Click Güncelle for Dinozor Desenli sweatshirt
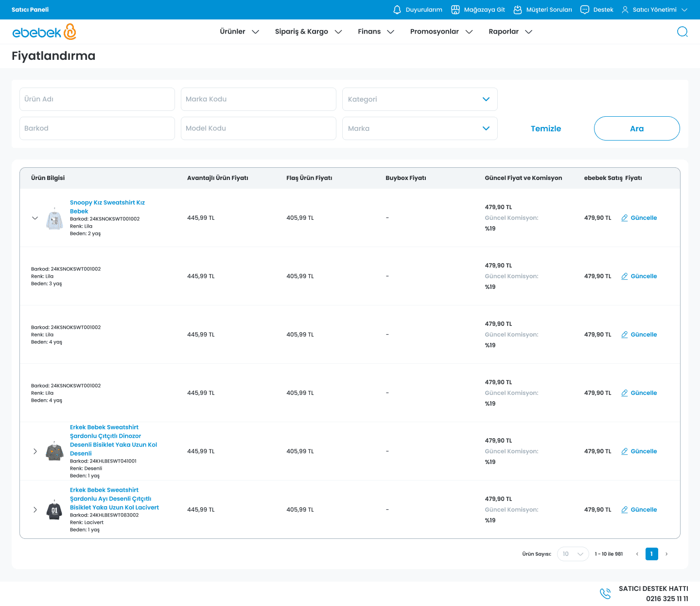 (x=644, y=451)
